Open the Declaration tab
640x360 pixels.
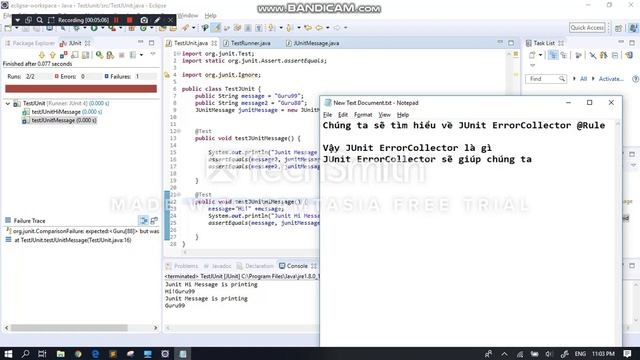click(255, 266)
